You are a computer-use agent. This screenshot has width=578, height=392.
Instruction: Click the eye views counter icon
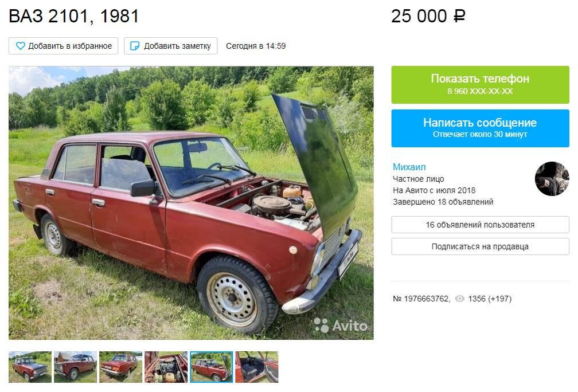pyautogui.click(x=460, y=299)
